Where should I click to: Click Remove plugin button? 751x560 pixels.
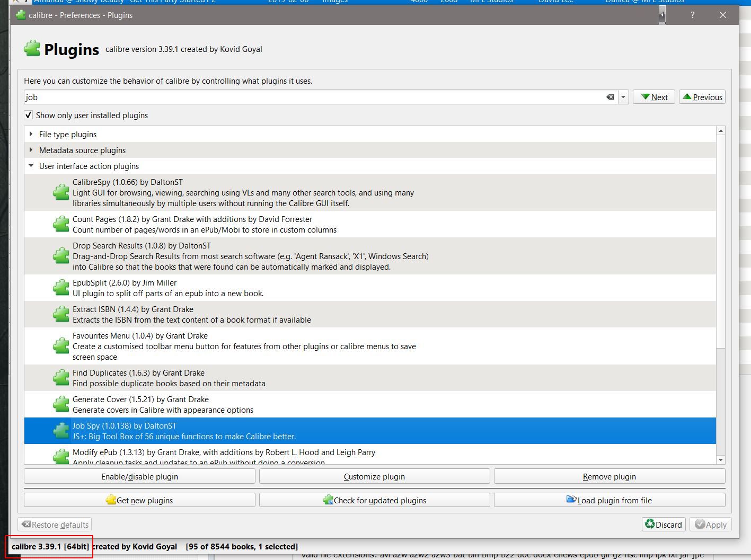coord(609,476)
